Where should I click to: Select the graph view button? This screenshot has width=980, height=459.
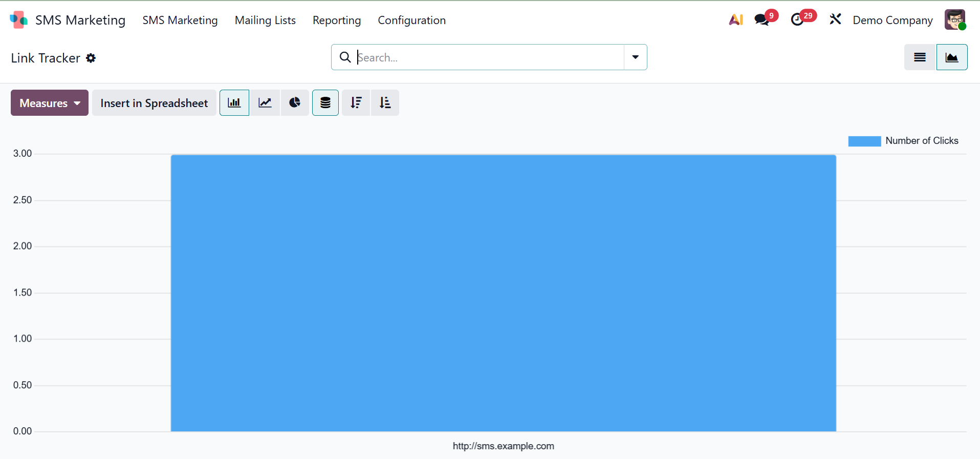(951, 57)
